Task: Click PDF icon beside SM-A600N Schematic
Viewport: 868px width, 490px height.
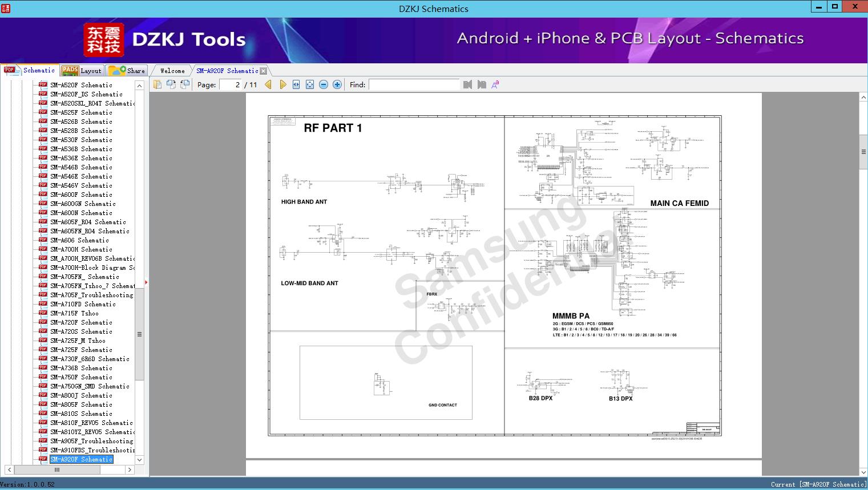Action: coord(43,212)
